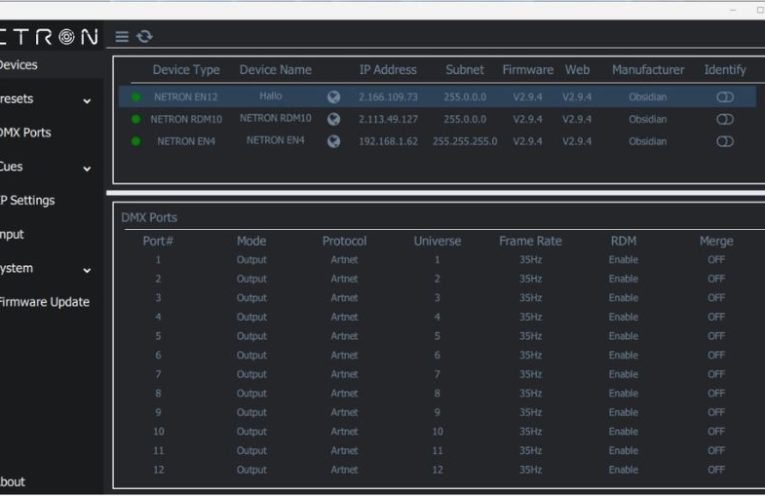Click green status dot for NETRON EN12

(135, 97)
